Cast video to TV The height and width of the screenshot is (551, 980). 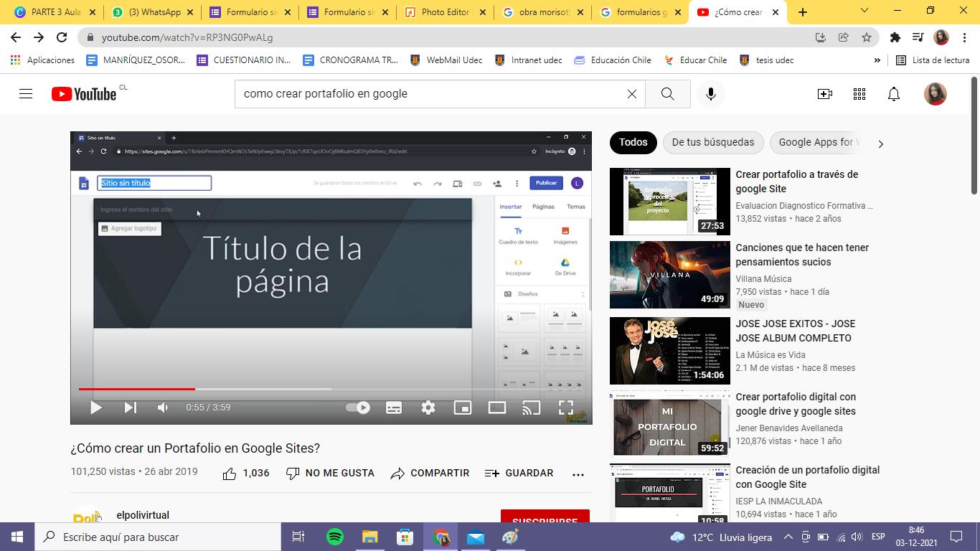coord(531,408)
